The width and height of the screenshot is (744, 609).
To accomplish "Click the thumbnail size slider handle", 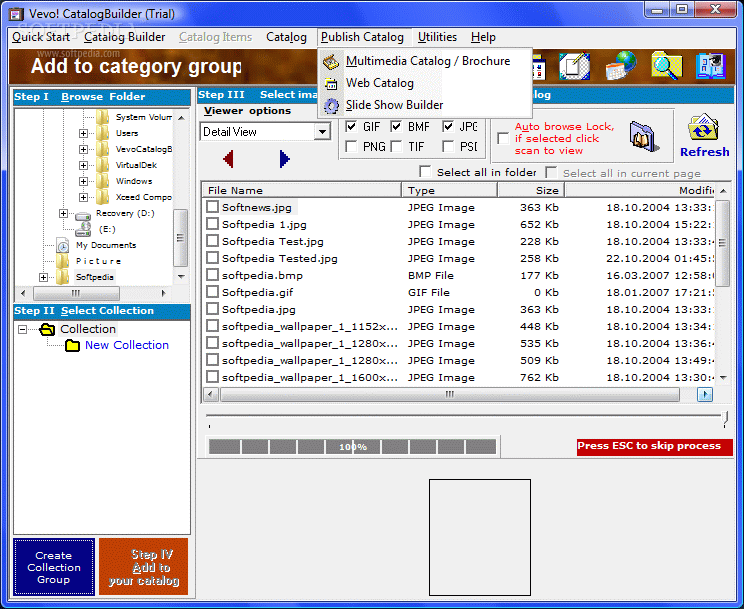I will [724, 418].
